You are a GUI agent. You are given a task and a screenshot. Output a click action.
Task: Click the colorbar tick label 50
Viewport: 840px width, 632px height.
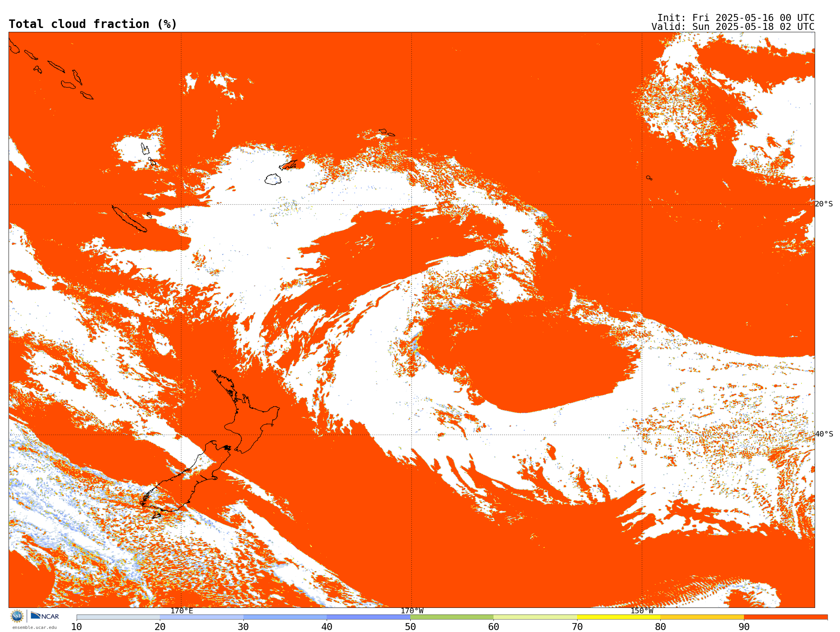pyautogui.click(x=410, y=627)
